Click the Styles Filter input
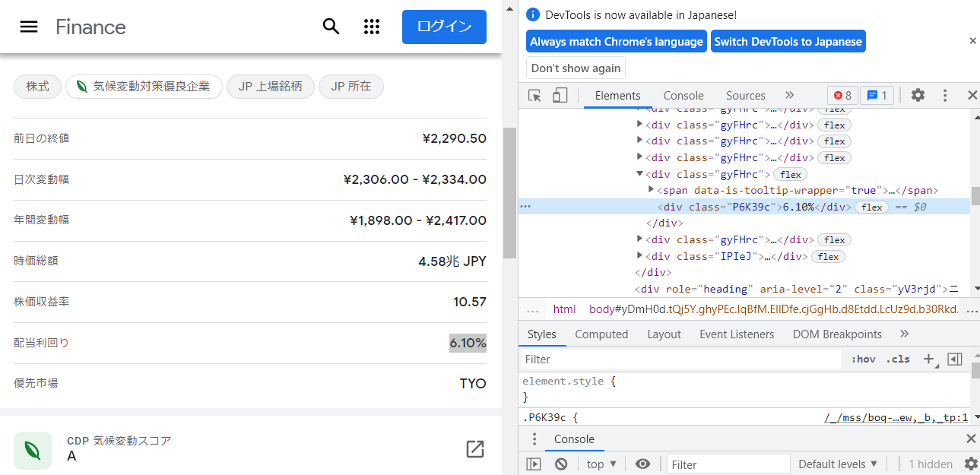The image size is (980, 475). point(681,359)
